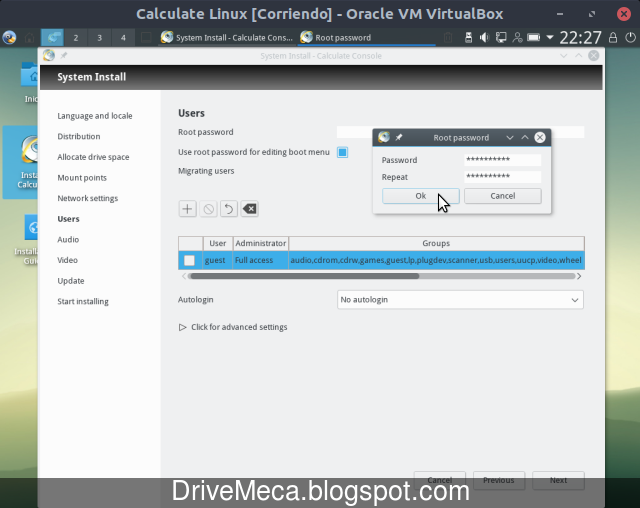This screenshot has height=508, width=640.
Task: Switch to virtual desktop 3
Action: [x=99, y=38]
